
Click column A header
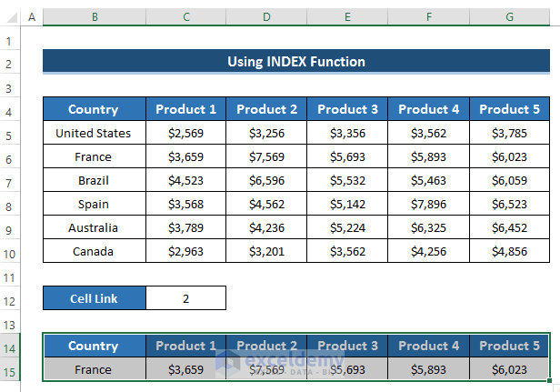pyautogui.click(x=31, y=17)
